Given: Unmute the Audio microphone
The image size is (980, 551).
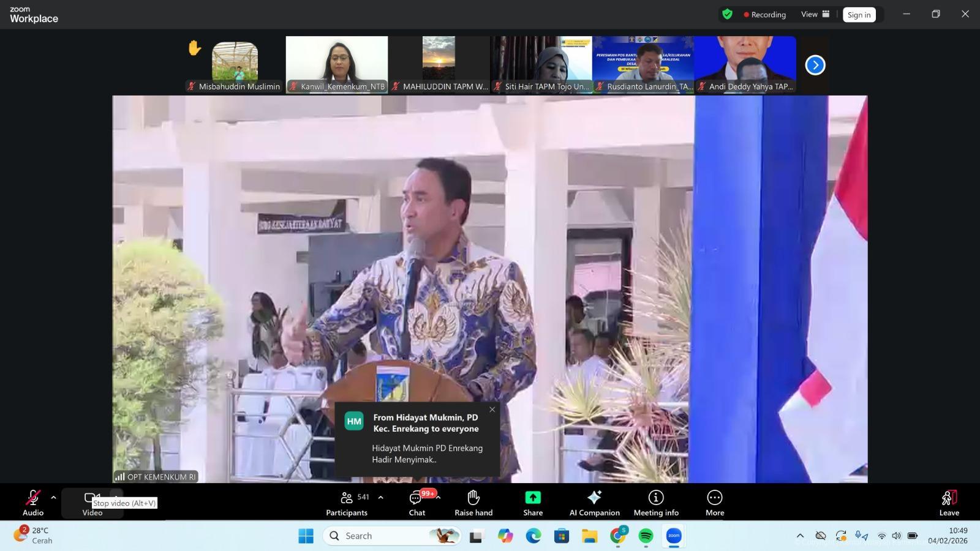Looking at the screenshot, I should click(x=33, y=503).
